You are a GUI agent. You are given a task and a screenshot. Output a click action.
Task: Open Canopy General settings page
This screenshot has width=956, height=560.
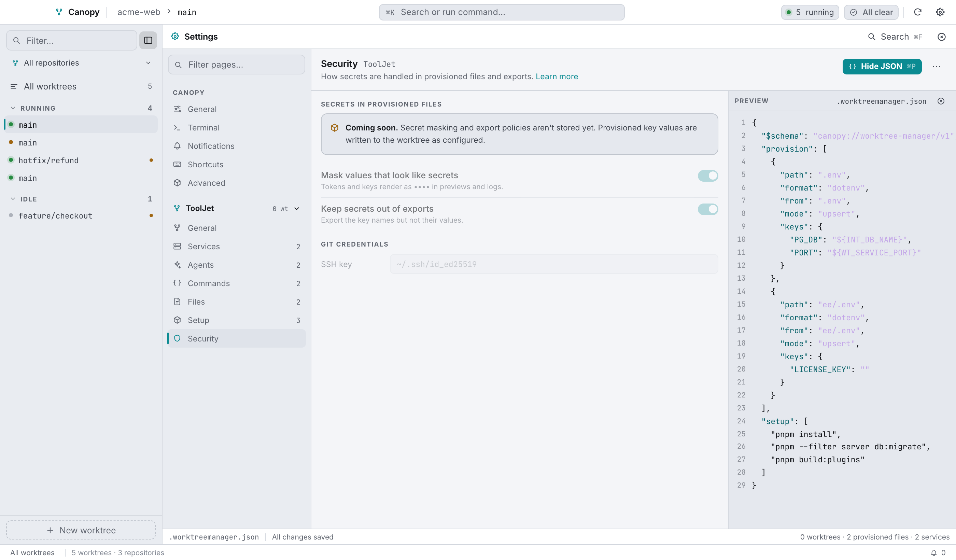coord(237,109)
